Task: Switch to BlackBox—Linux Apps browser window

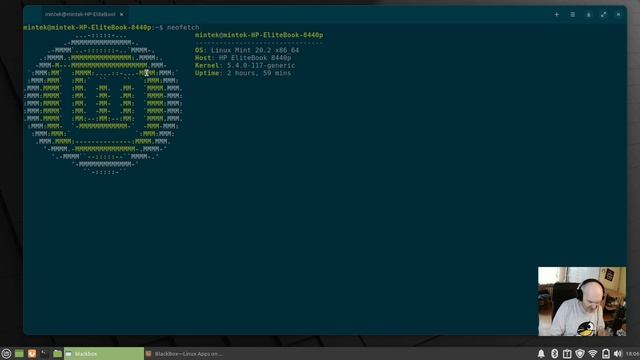Action: click(184, 353)
